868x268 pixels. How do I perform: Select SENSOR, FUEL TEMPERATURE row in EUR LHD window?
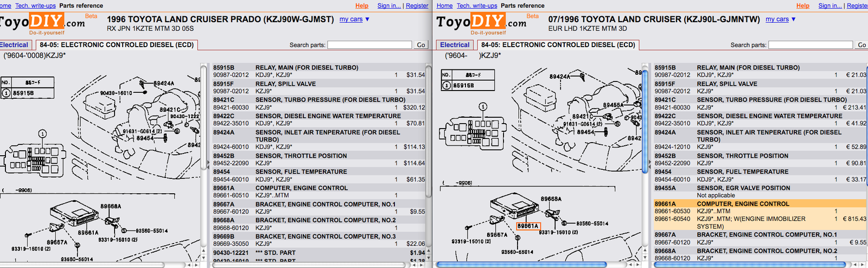point(761,172)
